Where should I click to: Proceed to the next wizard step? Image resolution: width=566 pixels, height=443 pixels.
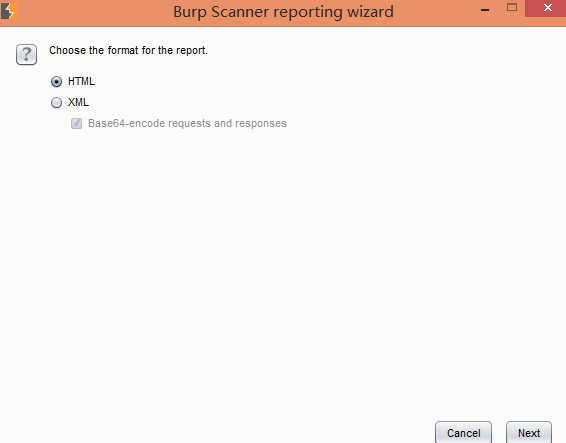[529, 433]
